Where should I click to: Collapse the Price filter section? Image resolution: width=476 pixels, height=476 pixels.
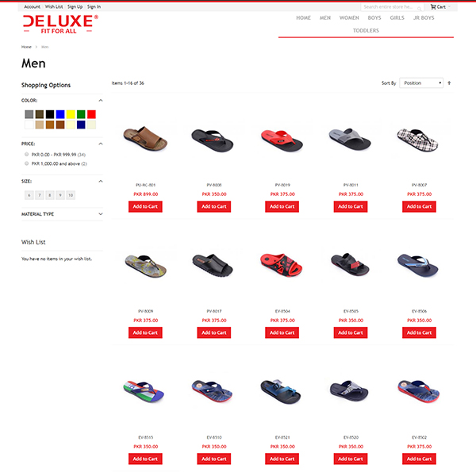click(101, 144)
